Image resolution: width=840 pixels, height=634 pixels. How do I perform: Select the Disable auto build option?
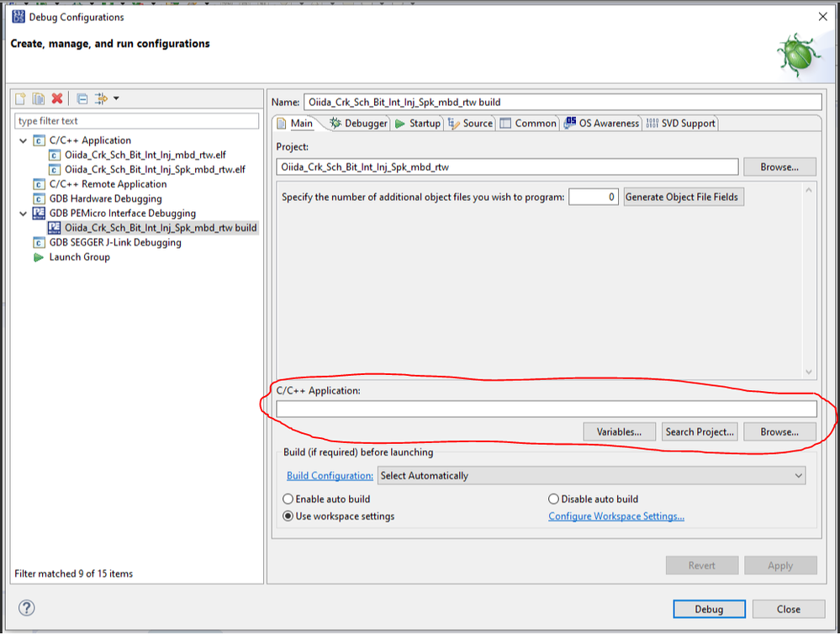[553, 499]
